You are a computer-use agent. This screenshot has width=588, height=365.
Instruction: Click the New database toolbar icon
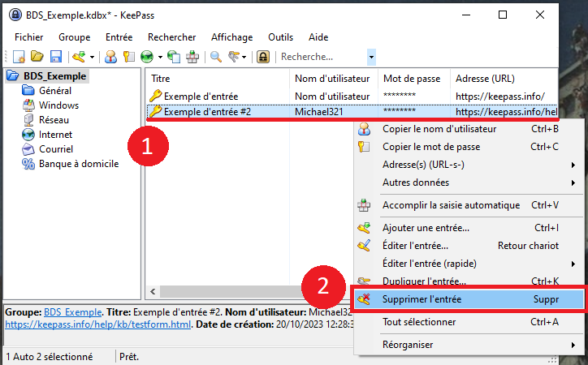click(x=19, y=57)
